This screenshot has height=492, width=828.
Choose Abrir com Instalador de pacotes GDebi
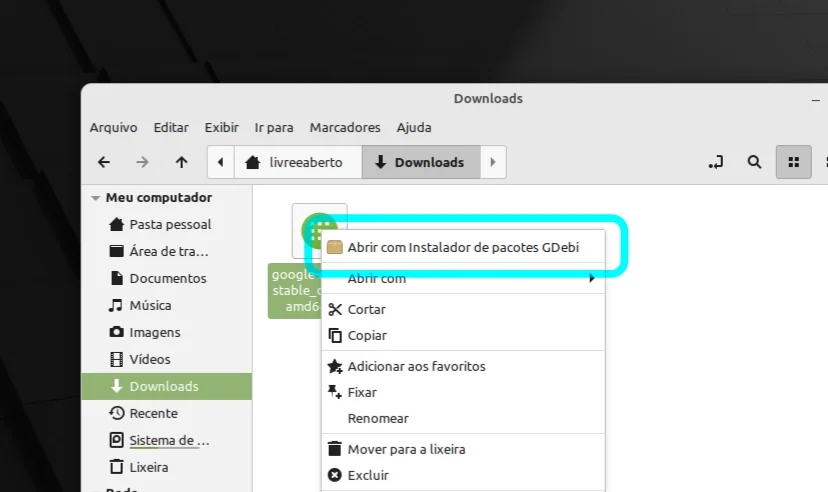tap(463, 247)
